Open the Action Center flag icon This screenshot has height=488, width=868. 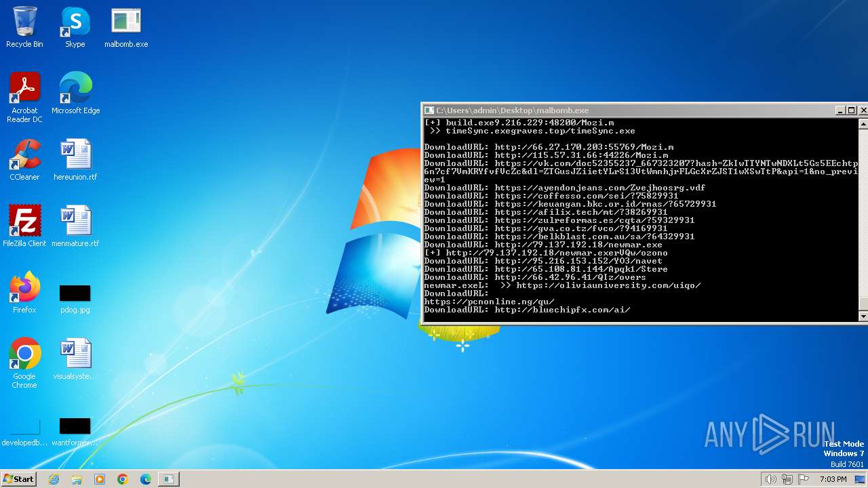[x=804, y=479]
